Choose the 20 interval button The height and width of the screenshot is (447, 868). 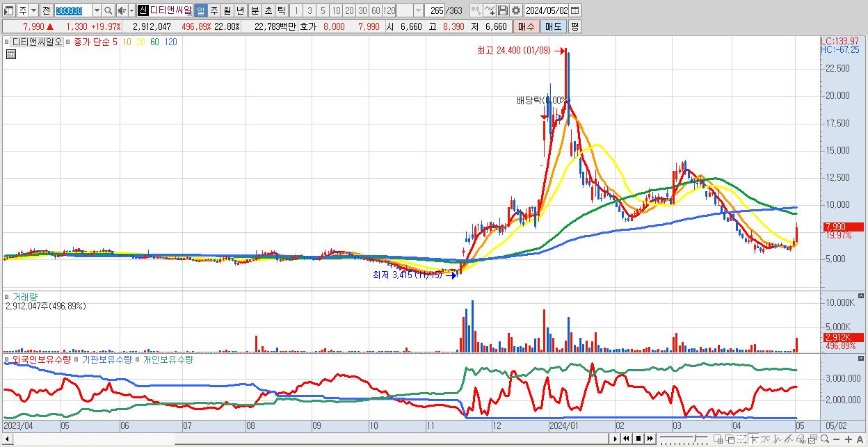[x=349, y=10]
